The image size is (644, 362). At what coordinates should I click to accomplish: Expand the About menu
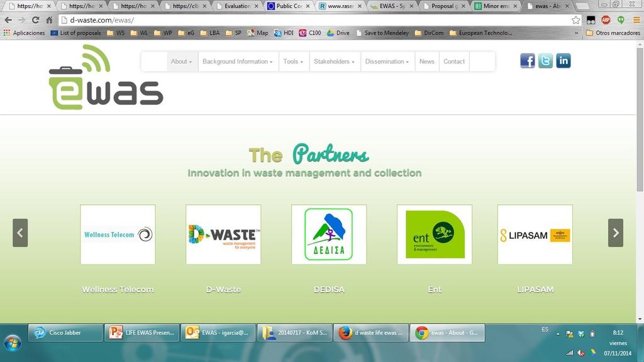point(181,62)
